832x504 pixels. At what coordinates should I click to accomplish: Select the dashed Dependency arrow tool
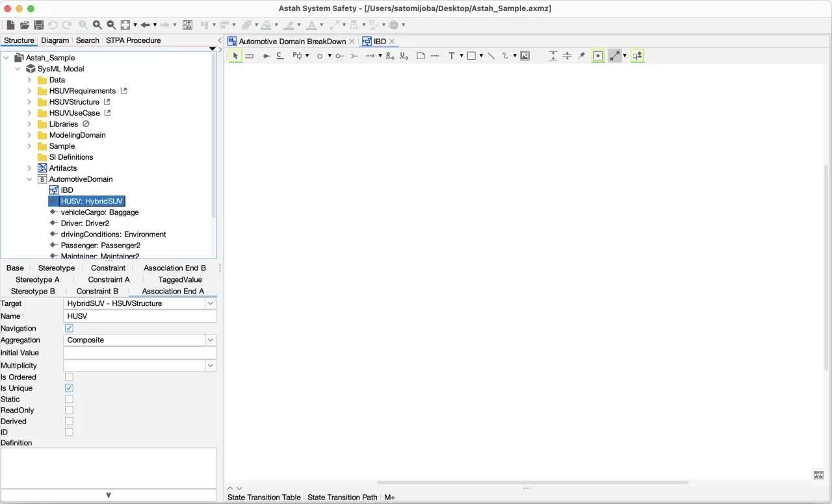pos(370,56)
